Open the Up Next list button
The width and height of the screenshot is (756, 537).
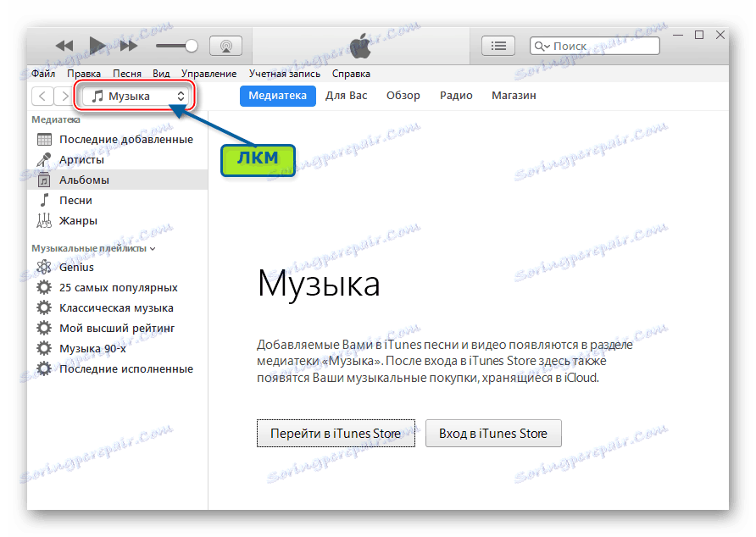[x=498, y=46]
